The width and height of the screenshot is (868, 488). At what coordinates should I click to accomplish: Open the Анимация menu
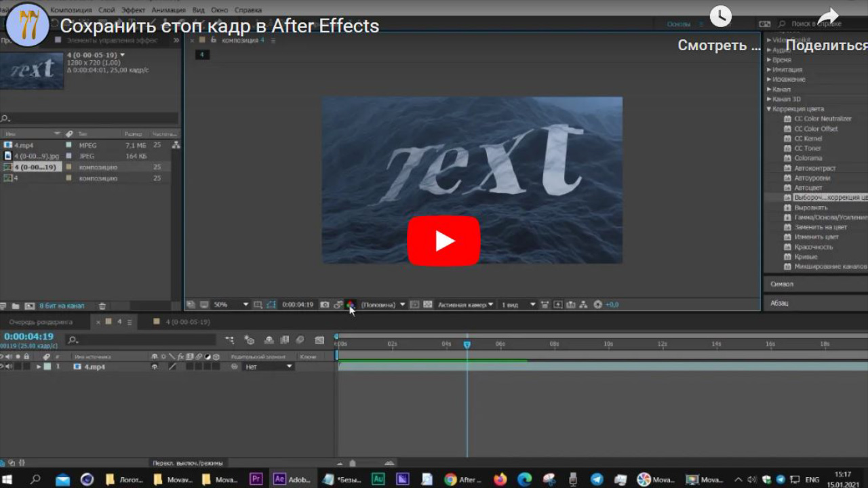point(170,10)
